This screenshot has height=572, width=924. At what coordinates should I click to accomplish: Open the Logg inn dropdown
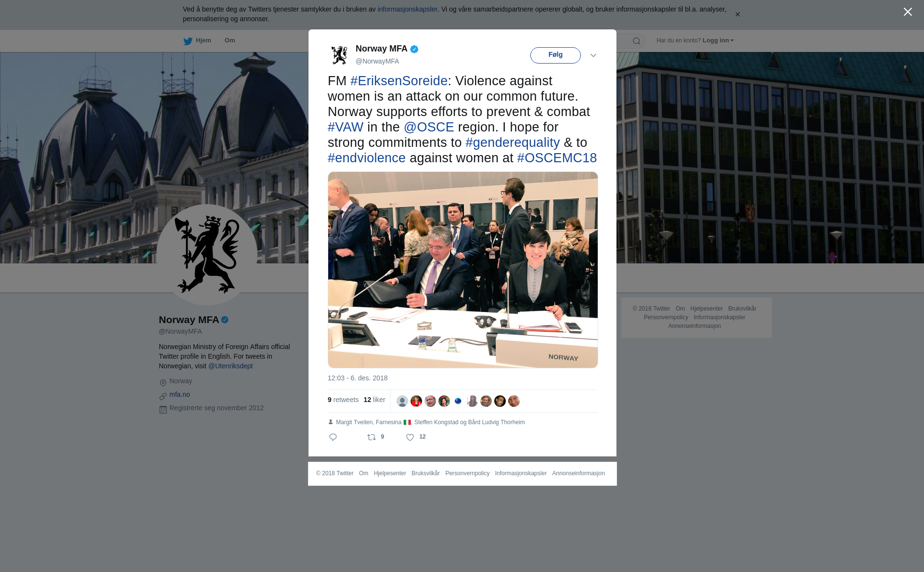718,40
